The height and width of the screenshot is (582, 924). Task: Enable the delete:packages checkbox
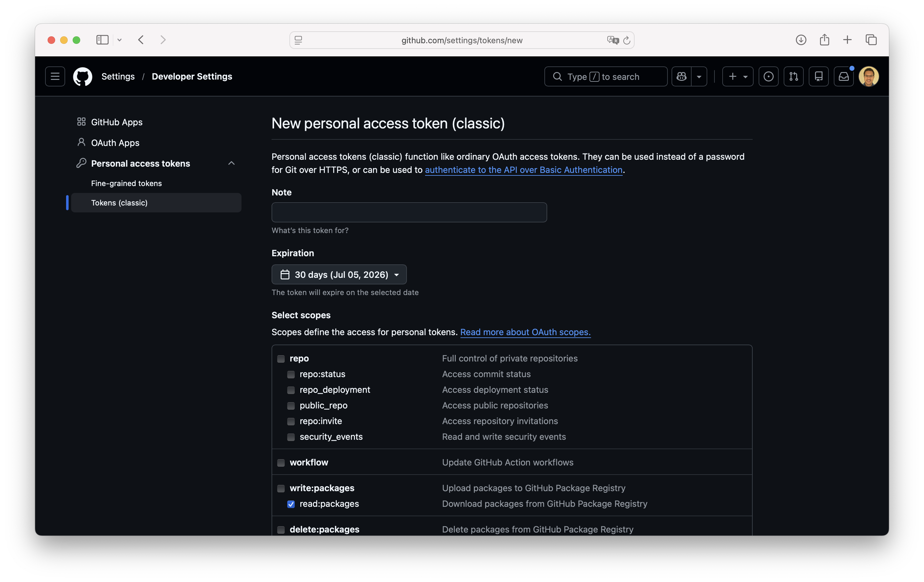[281, 530]
